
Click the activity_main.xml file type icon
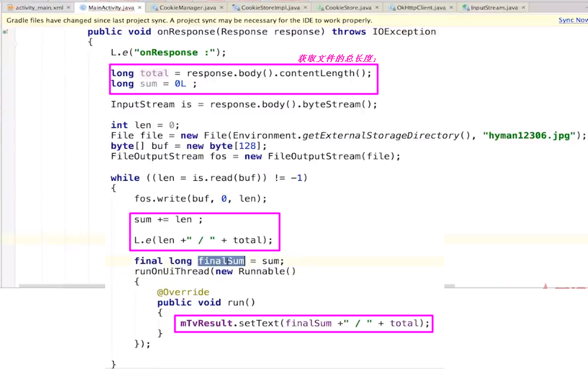tap(11, 8)
